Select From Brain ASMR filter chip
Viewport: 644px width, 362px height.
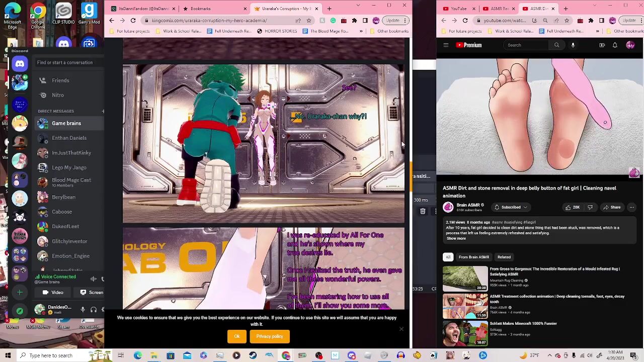point(474,257)
